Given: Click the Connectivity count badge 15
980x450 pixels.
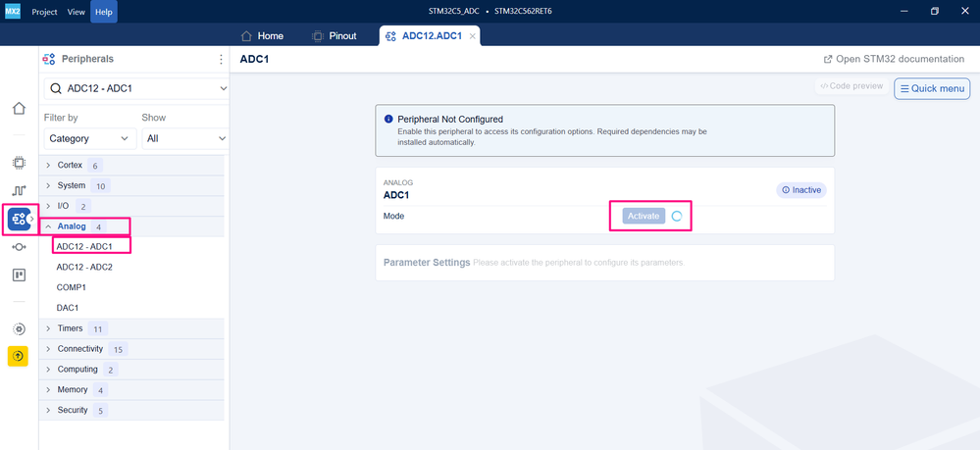Looking at the screenshot, I should [x=118, y=349].
